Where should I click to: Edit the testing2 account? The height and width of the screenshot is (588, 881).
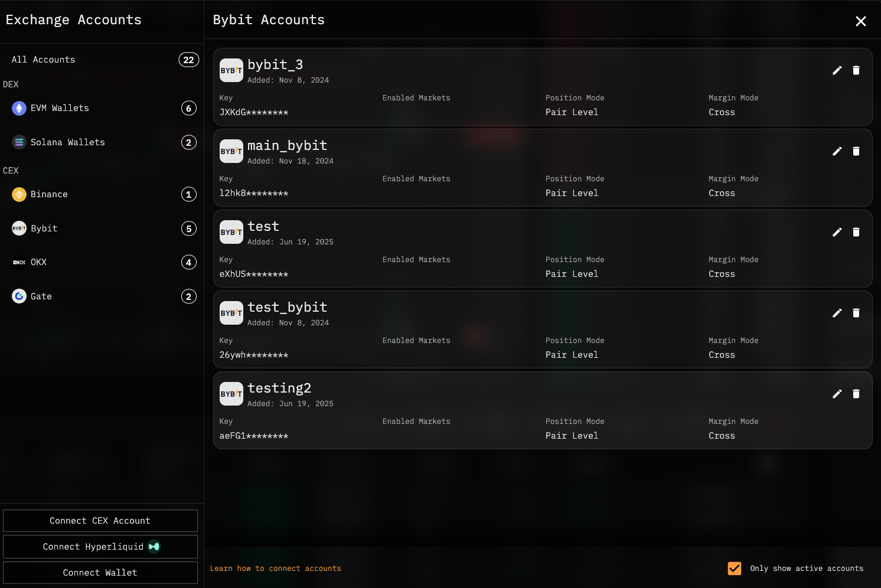pyautogui.click(x=837, y=394)
